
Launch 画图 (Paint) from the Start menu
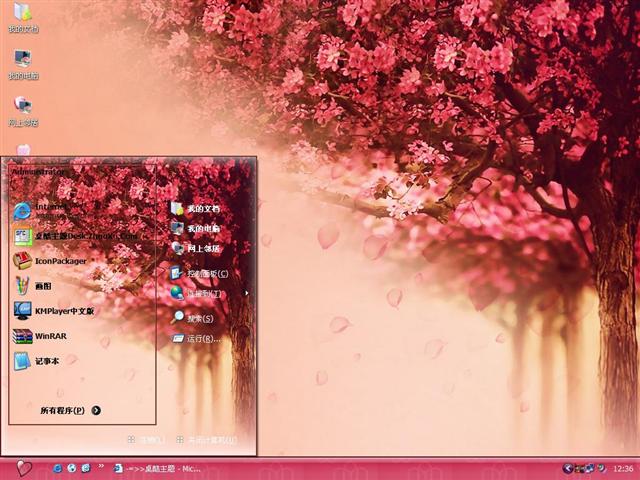pos(43,285)
